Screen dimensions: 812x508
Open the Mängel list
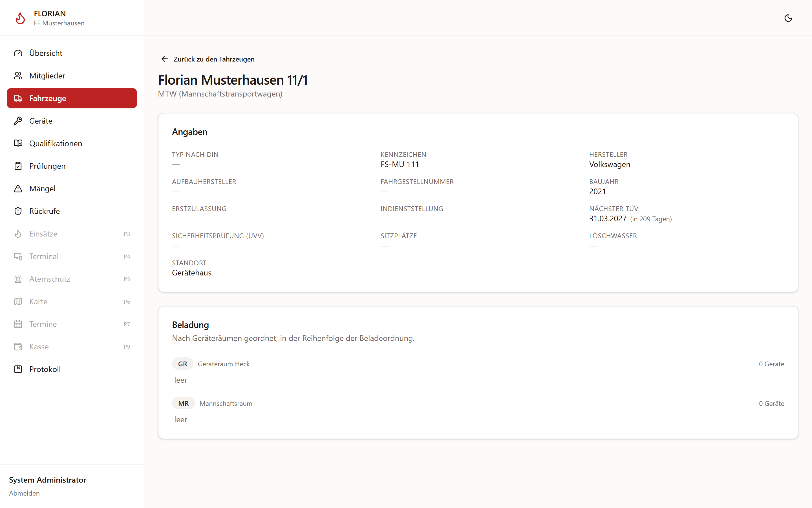tap(72, 189)
